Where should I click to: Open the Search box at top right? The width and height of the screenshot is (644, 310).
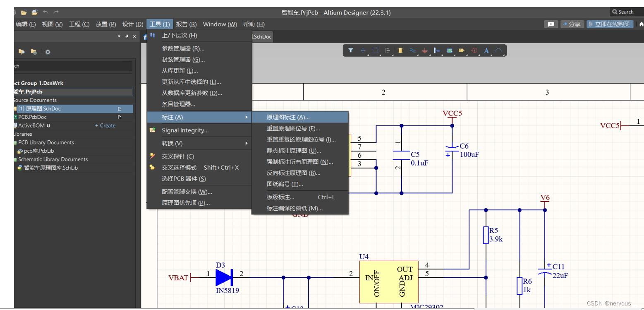(625, 12)
